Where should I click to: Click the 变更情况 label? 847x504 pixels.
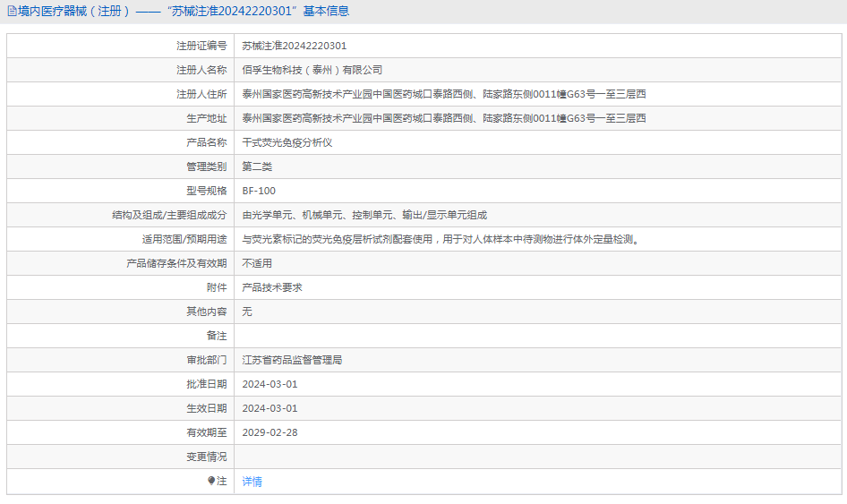206,457
